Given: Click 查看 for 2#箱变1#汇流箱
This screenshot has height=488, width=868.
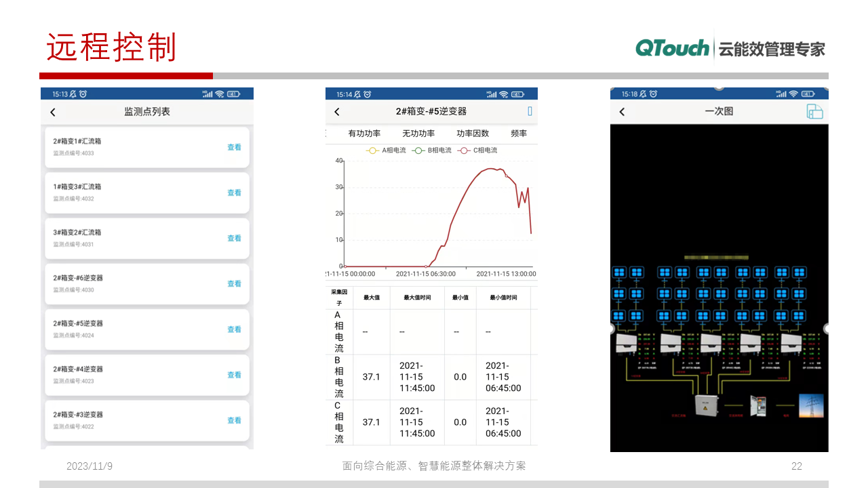Looking at the screenshot, I should click(x=234, y=147).
